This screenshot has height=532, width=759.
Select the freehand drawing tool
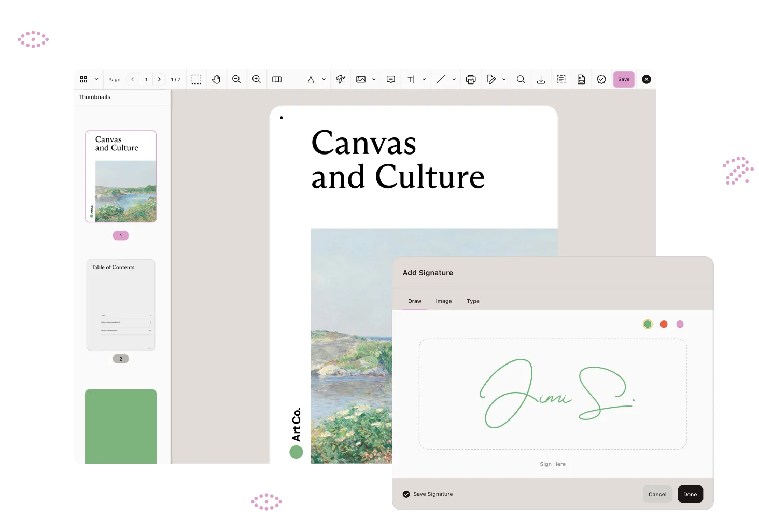click(340, 79)
